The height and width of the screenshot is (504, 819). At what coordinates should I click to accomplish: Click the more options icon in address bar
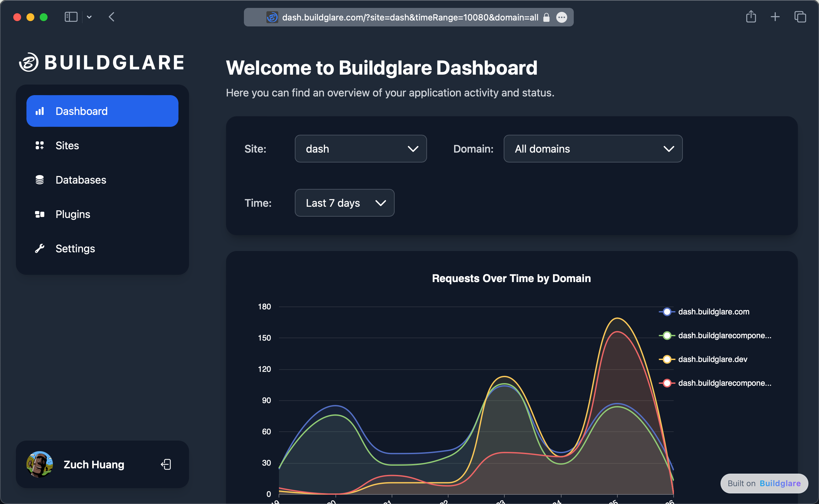point(562,17)
